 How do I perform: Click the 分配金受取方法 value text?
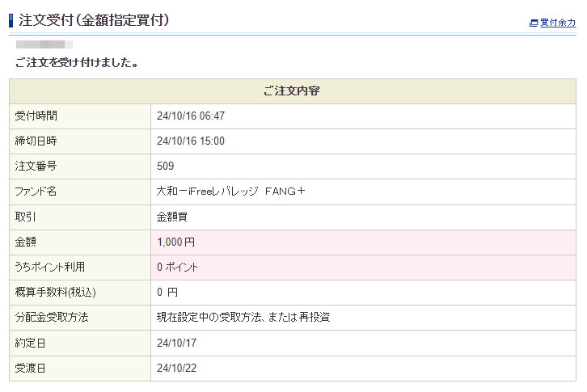tap(243, 317)
